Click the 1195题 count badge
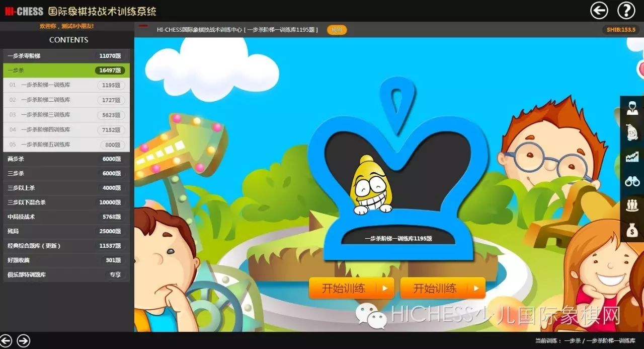Screen dimensions: 644x349 point(111,86)
